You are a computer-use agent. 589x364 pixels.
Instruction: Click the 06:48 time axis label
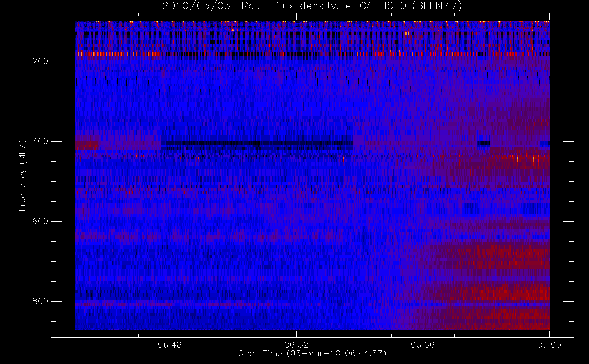170,345
